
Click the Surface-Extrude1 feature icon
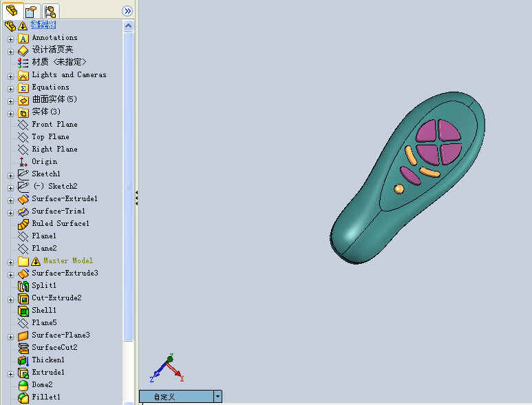click(x=23, y=199)
